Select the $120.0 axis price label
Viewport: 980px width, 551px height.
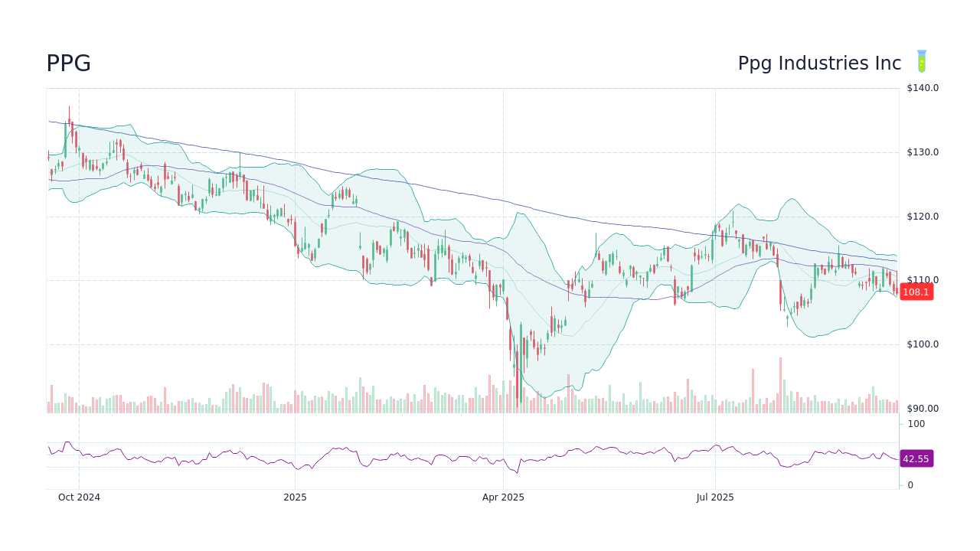click(921, 216)
